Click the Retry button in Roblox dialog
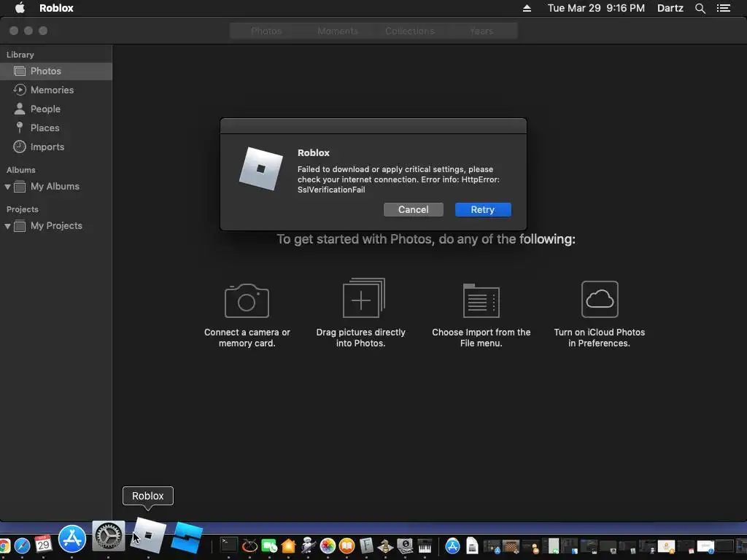 483,209
